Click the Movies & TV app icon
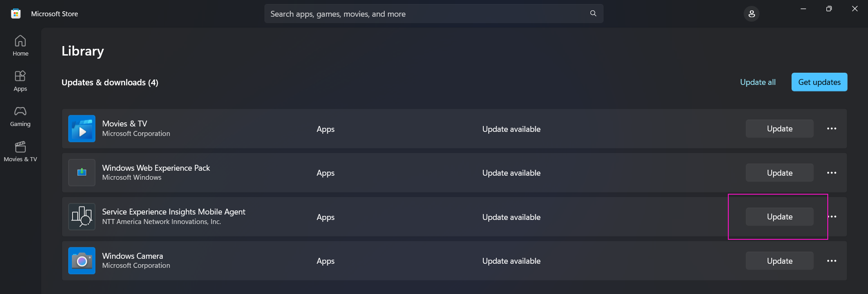Viewport: 868px width, 294px height. click(x=82, y=129)
